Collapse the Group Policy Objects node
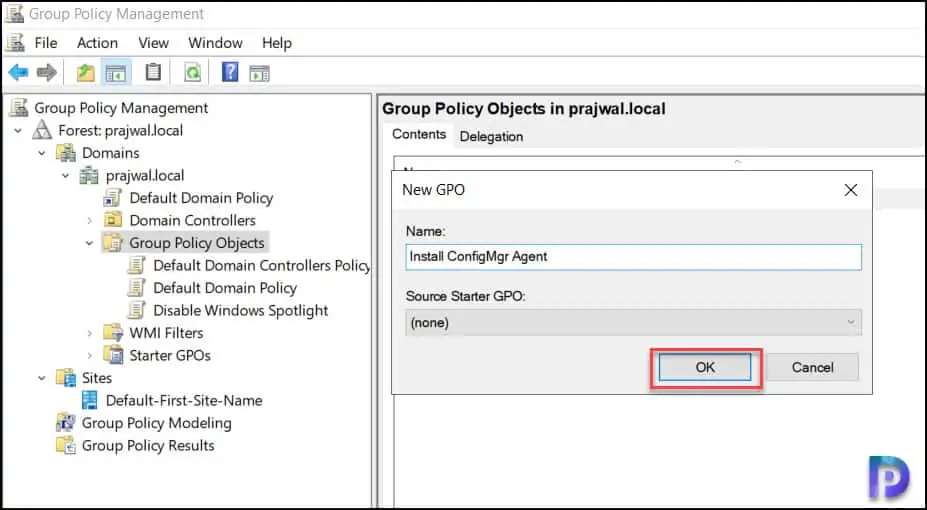927x510 pixels. [89, 243]
